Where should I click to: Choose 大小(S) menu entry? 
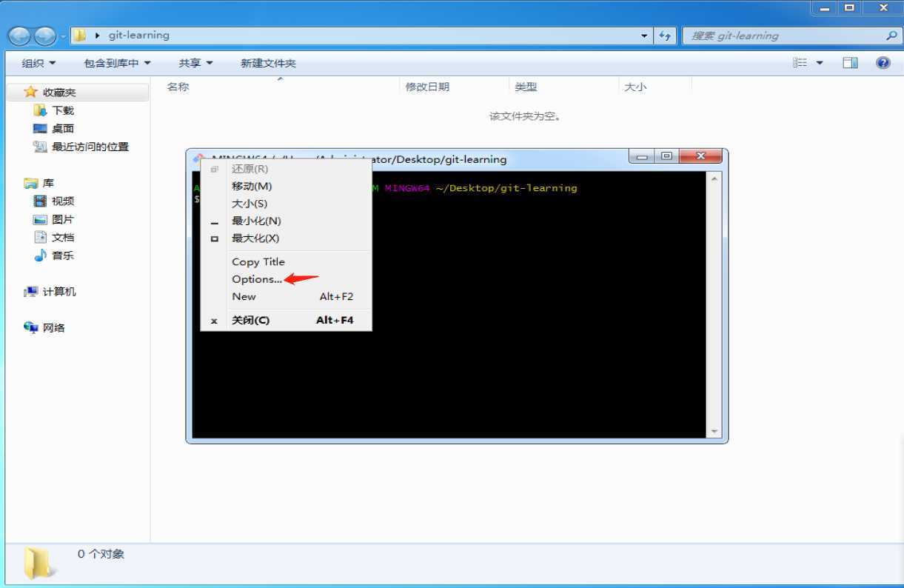(x=250, y=203)
